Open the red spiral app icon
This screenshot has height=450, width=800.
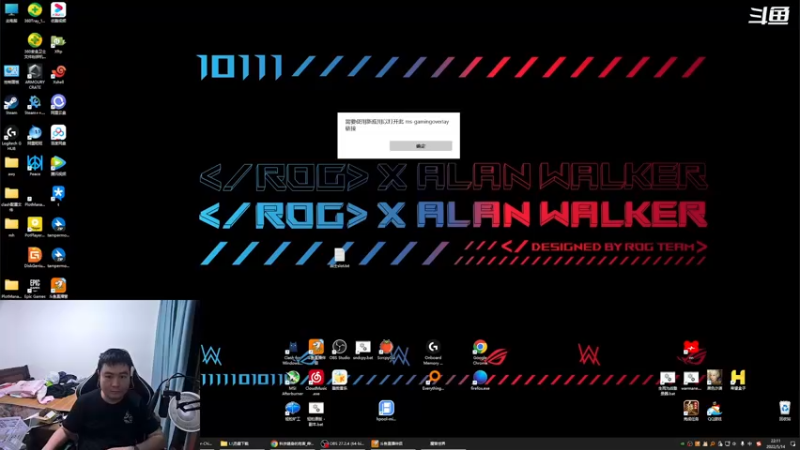(x=58, y=74)
